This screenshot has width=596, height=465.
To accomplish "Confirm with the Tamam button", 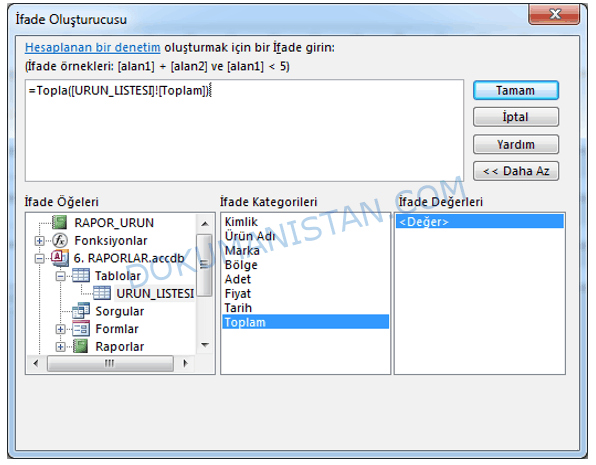I will pyautogui.click(x=515, y=90).
